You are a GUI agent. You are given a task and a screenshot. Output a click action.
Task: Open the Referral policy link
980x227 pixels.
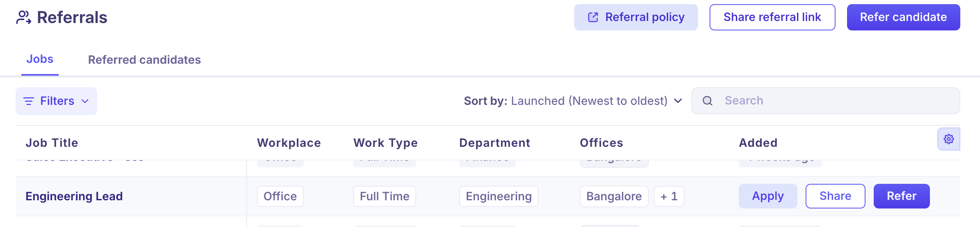click(x=644, y=17)
